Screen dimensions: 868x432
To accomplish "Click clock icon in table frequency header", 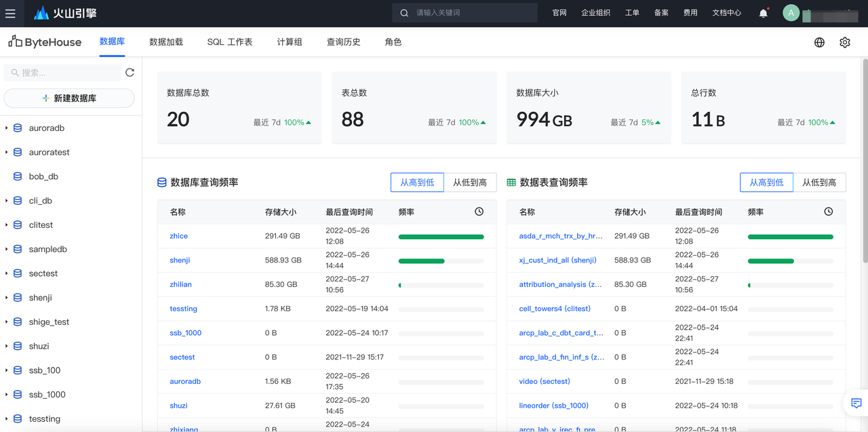I will pyautogui.click(x=828, y=212).
